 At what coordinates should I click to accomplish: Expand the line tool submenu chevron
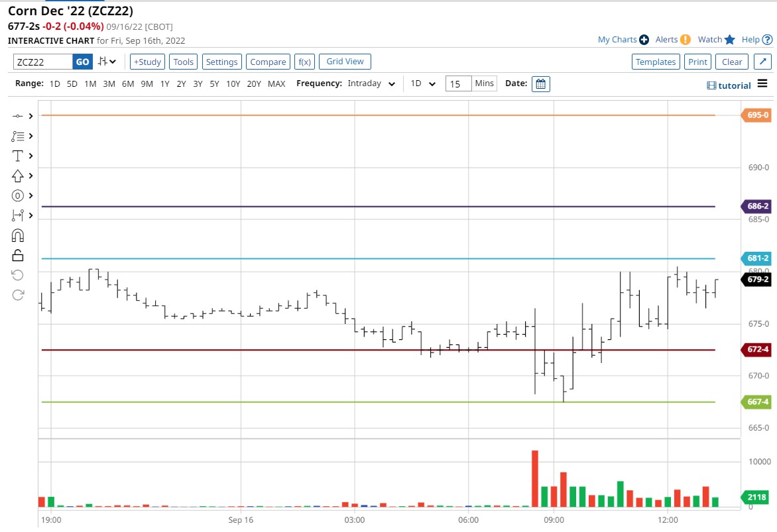pos(30,116)
